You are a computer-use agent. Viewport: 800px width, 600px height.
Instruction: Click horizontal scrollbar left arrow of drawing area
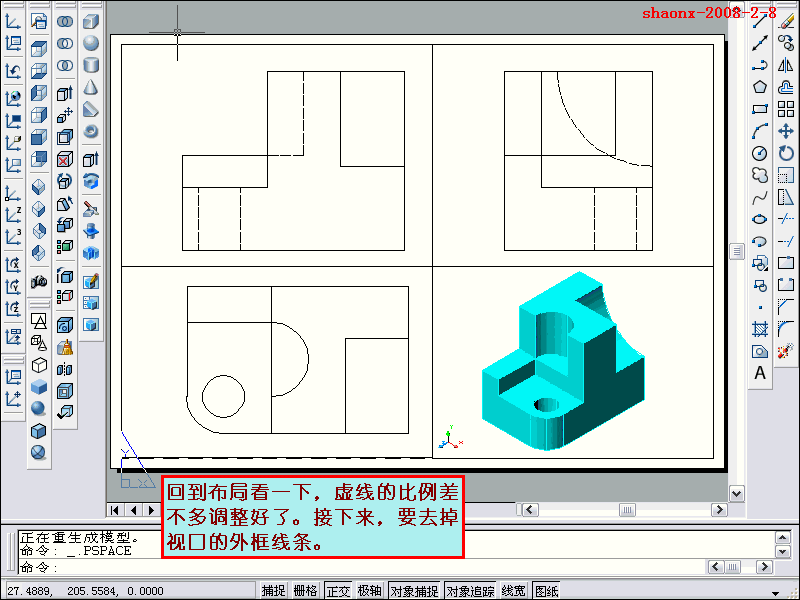pyautogui.click(x=530, y=510)
